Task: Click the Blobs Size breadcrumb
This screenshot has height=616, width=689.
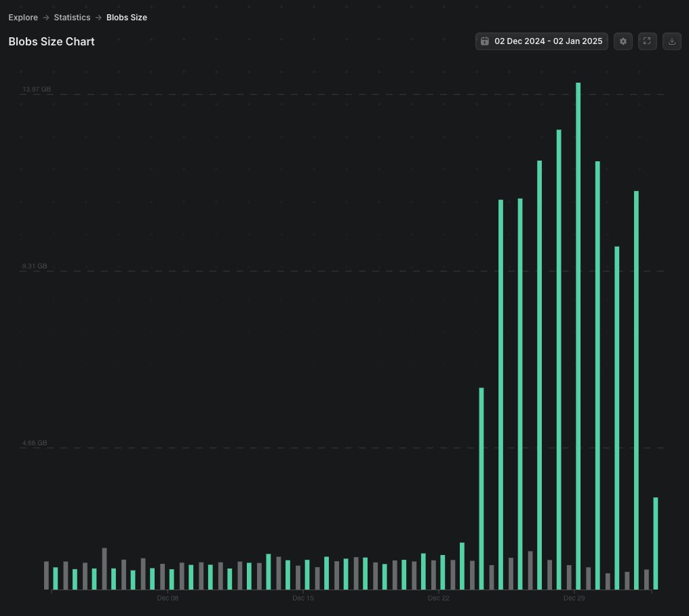Action: pyautogui.click(x=127, y=18)
